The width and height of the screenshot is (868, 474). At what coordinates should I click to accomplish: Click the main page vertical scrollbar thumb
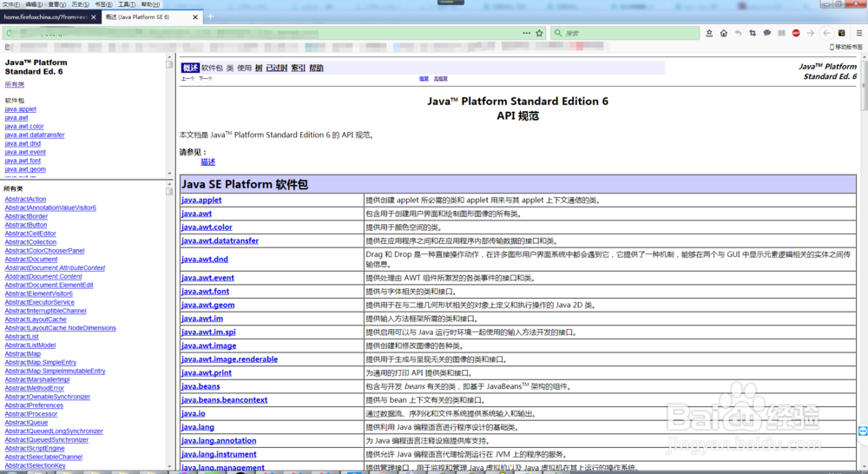[x=864, y=86]
